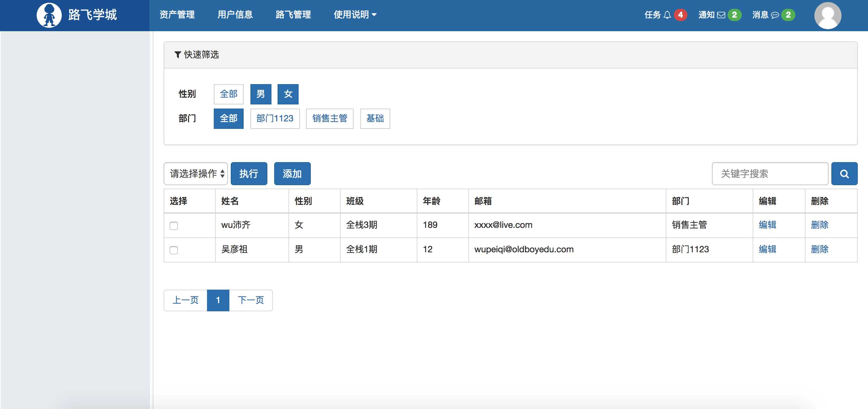
Task: Tick the checkbox for 吴彦祖 row
Action: click(174, 250)
